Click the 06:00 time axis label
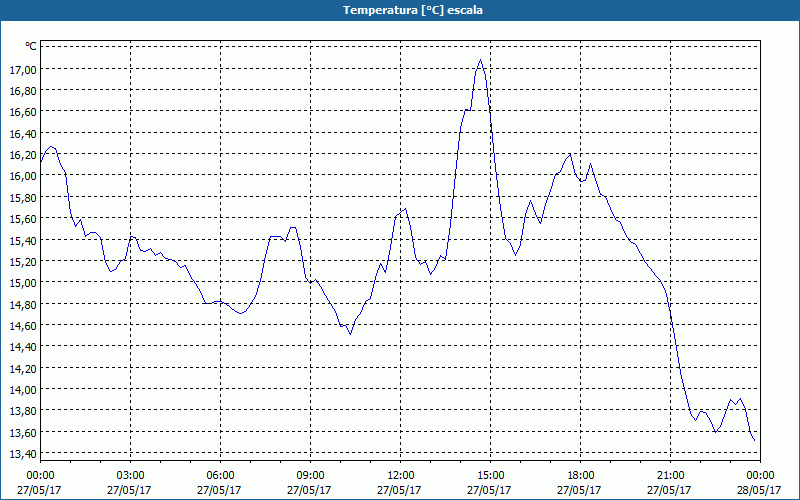Image resolution: width=800 pixels, height=500 pixels. [220, 476]
